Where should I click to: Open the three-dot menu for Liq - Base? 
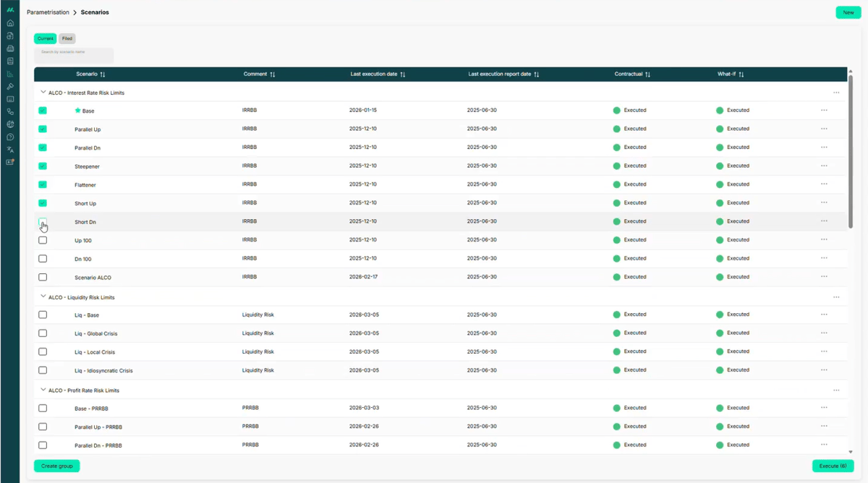824,315
